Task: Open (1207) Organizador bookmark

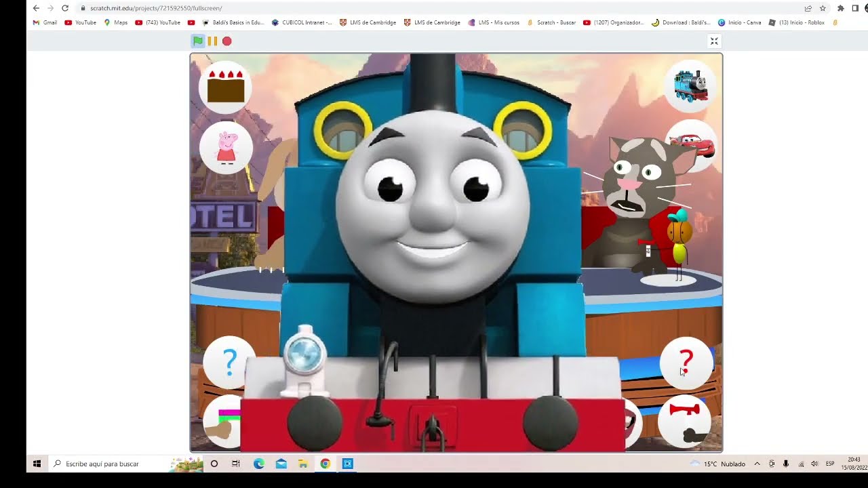Action: (x=614, y=22)
